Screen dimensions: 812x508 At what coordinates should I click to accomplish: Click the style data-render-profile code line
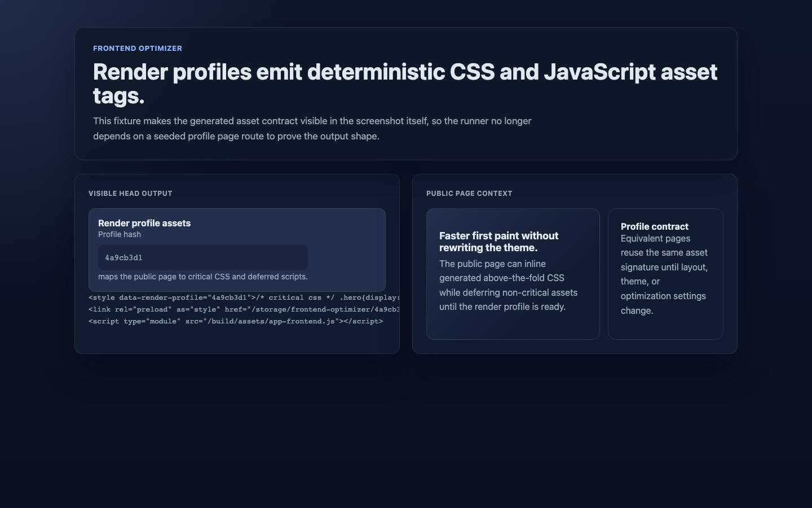[244, 297]
